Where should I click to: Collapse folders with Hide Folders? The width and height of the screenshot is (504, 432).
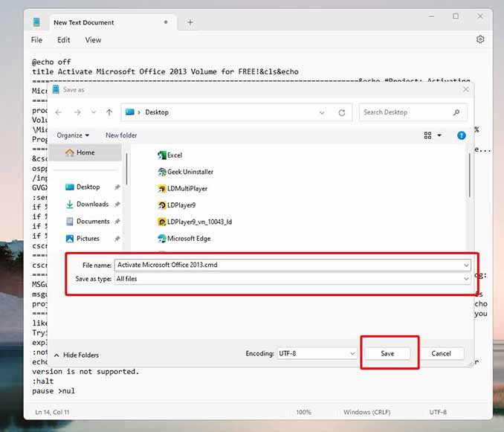pyautogui.click(x=77, y=355)
